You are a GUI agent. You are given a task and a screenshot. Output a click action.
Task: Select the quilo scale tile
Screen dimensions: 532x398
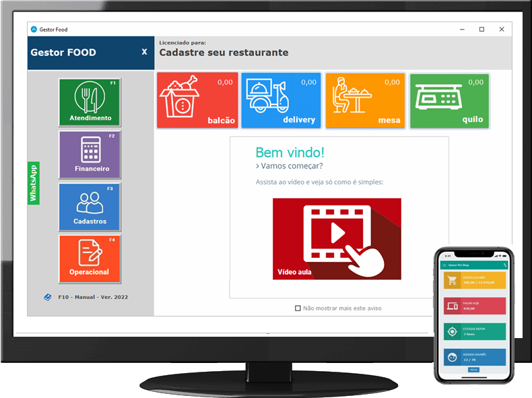click(x=449, y=100)
